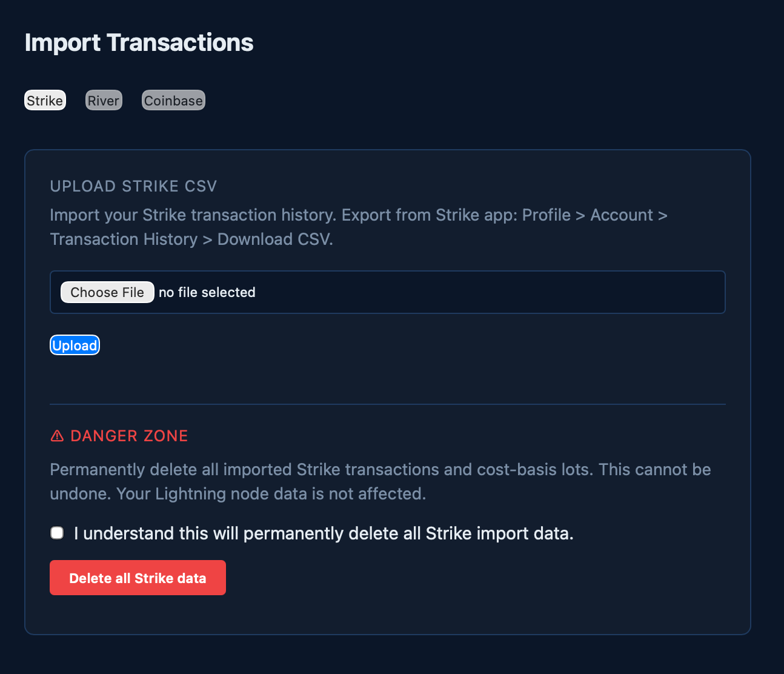
Task: Click the 'no file selected' file input area
Action: point(388,292)
